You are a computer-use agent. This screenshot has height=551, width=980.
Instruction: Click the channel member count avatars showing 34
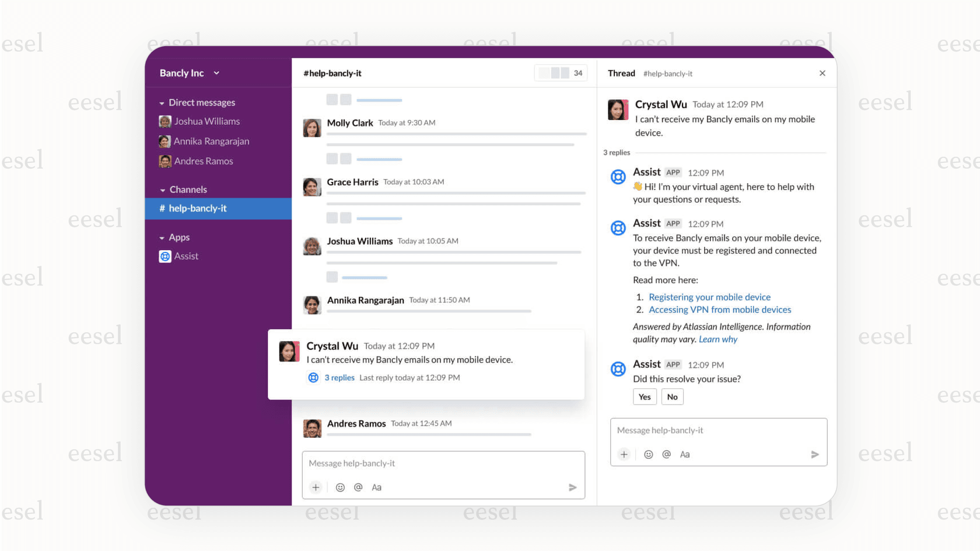click(560, 73)
